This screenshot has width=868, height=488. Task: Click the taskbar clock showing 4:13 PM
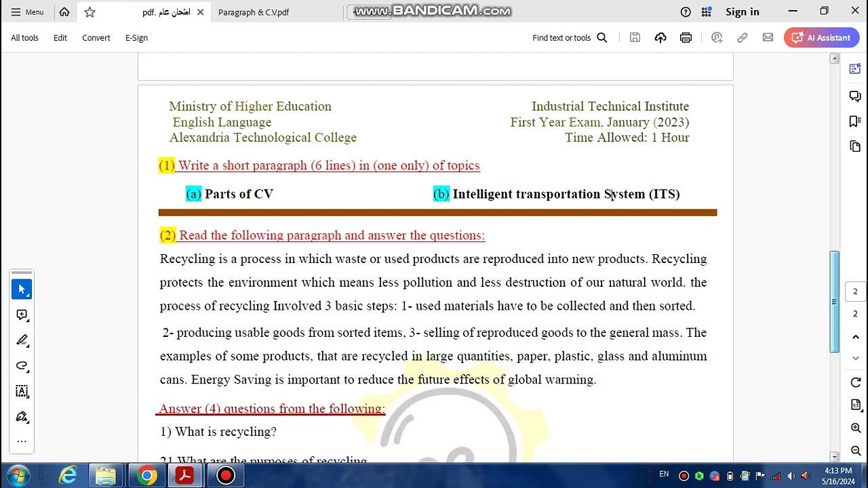click(838, 476)
